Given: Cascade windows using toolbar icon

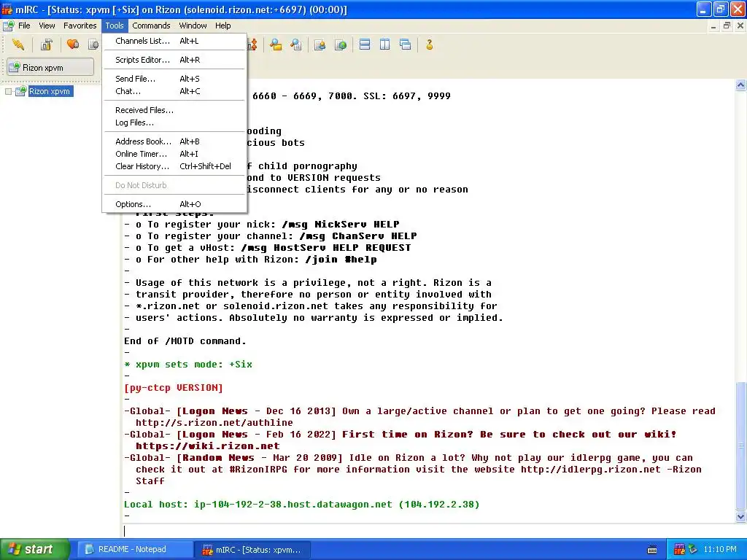Looking at the screenshot, I should pos(406,44).
